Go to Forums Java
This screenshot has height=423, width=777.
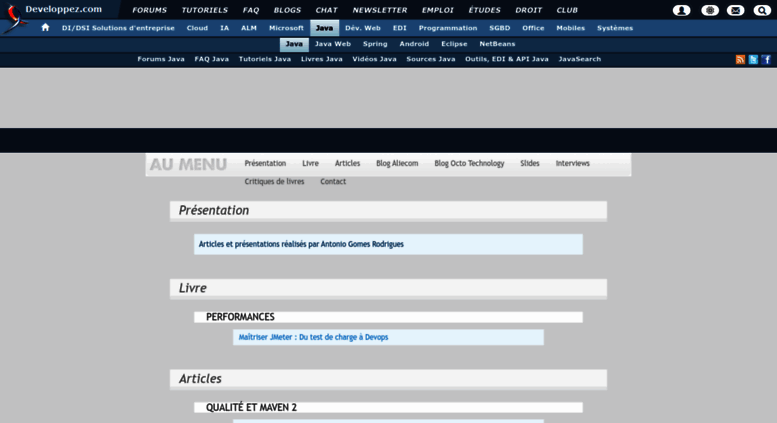point(161,59)
